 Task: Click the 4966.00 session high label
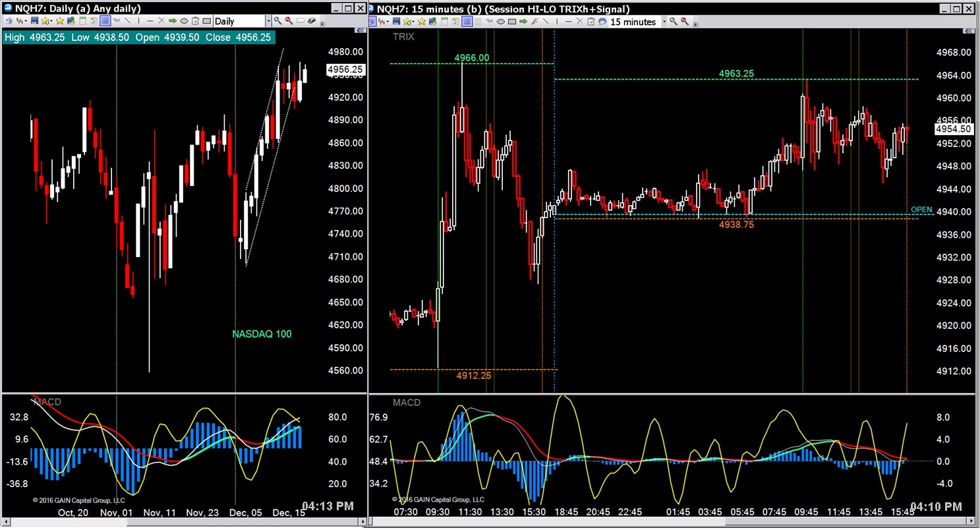472,58
